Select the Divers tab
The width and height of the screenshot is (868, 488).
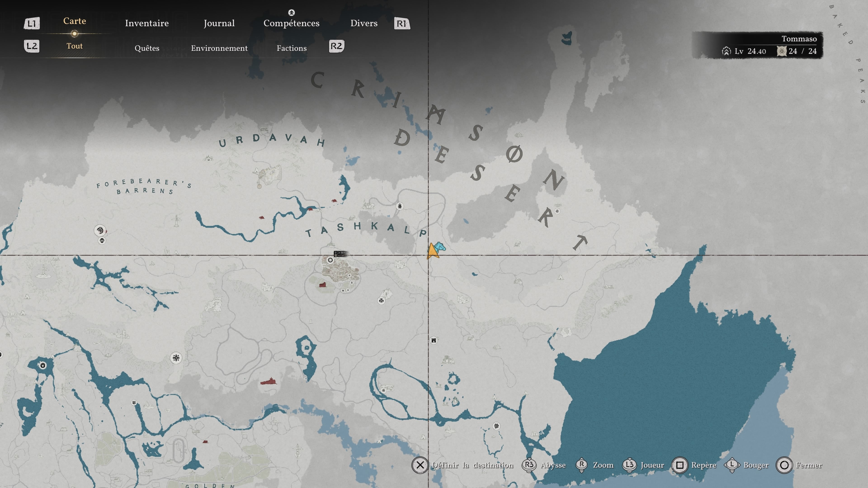point(364,23)
